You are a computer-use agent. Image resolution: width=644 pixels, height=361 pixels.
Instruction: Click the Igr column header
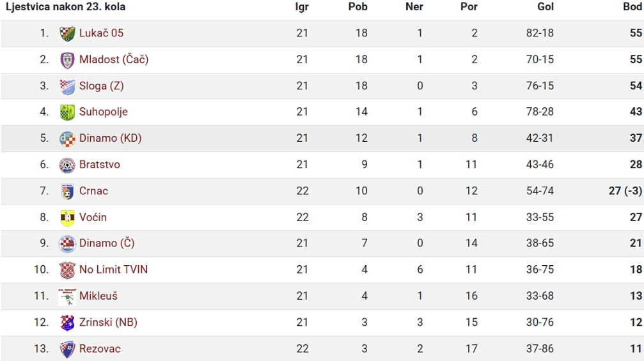tap(302, 7)
